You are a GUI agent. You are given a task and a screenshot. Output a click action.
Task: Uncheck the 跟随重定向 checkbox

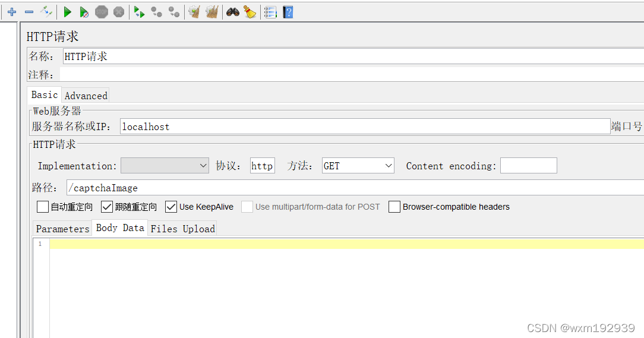coord(107,207)
